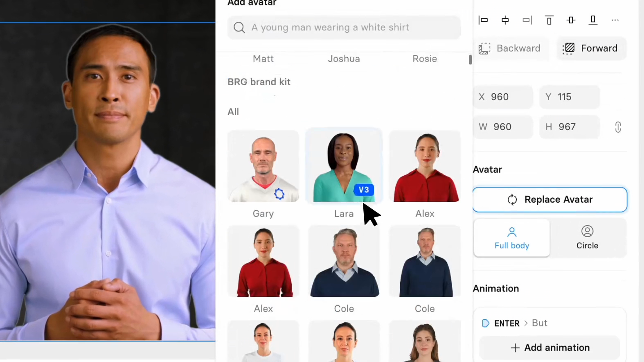Select the Gary avatar thumbnail
The image size is (644, 362).
coord(263,166)
